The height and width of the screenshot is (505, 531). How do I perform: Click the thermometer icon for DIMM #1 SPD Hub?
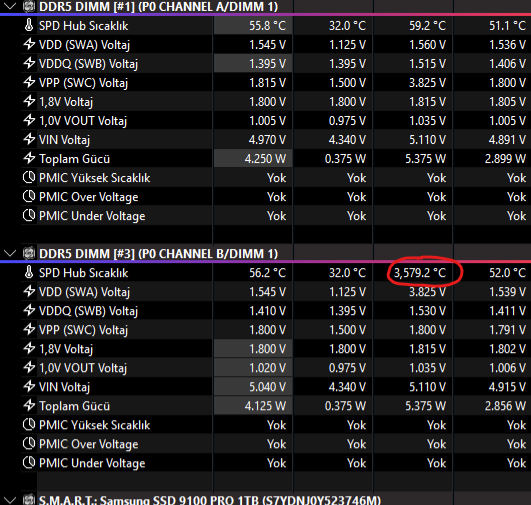coord(29,25)
